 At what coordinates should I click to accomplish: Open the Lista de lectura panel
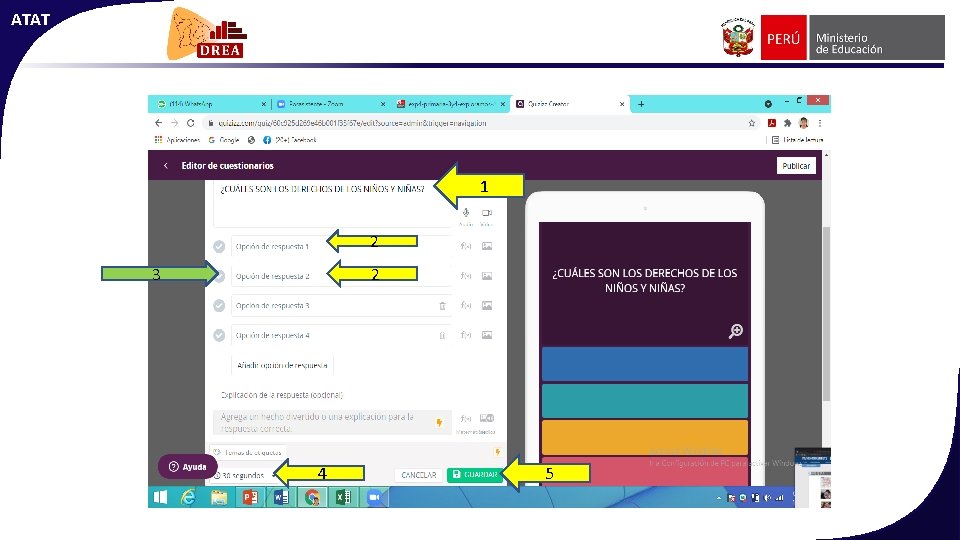tap(797, 140)
